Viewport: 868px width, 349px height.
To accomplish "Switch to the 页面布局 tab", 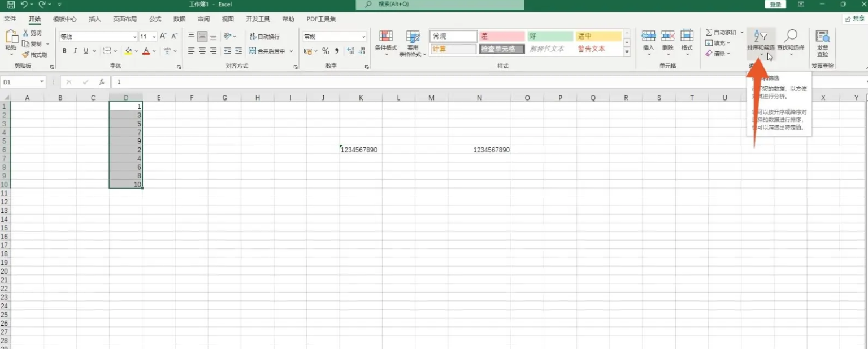I will pos(125,19).
